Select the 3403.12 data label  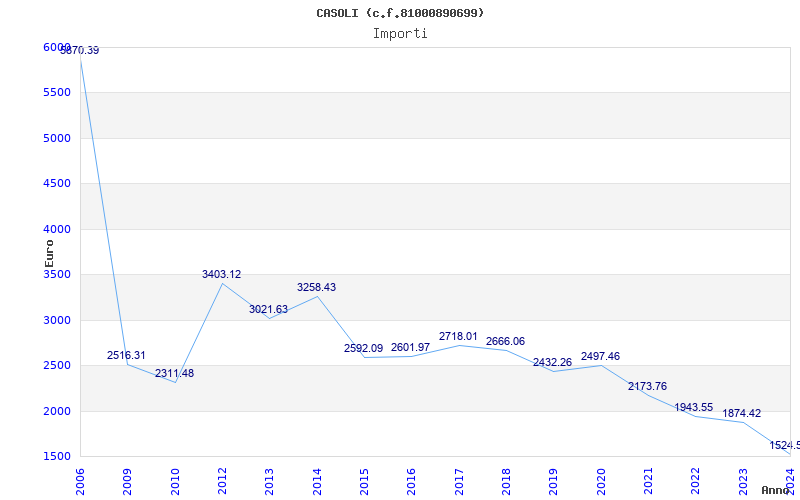221,274
